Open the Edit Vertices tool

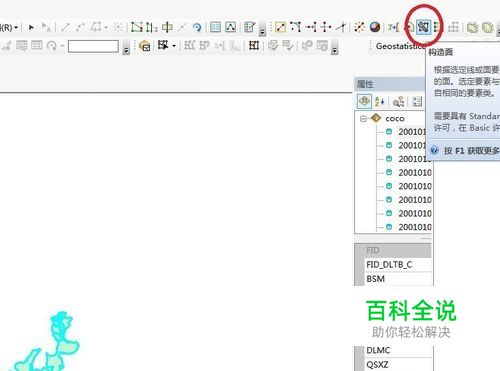pos(136,27)
